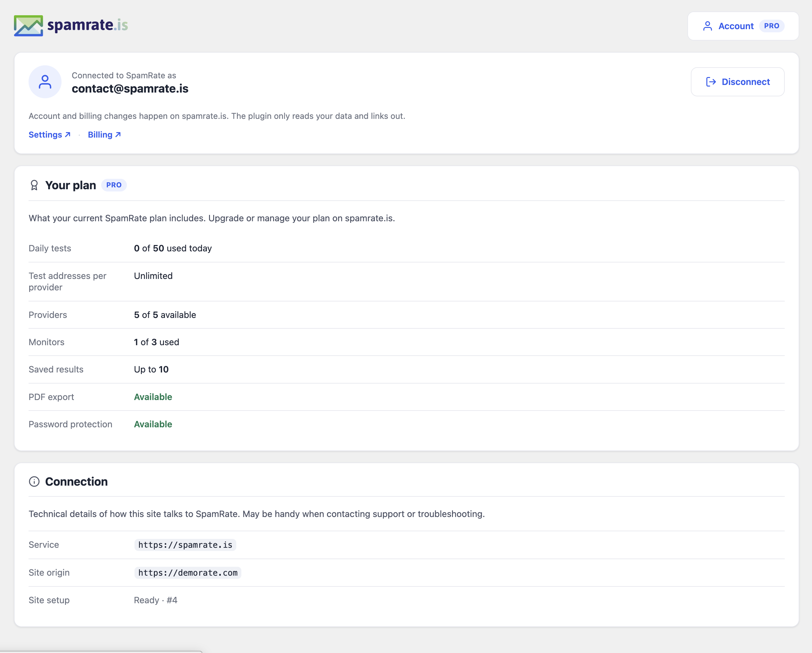Click the Monitors label
812x653 pixels.
[46, 342]
